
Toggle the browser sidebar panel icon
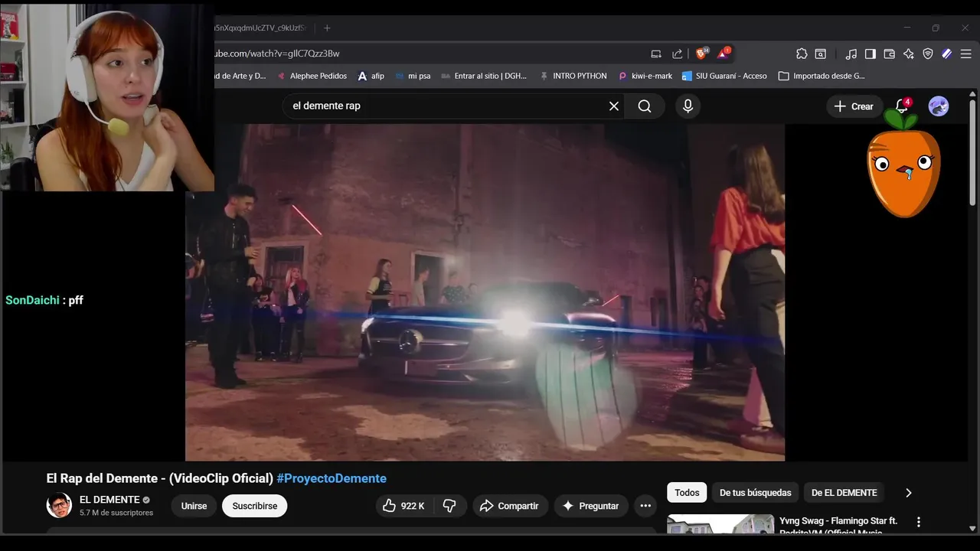(x=871, y=54)
